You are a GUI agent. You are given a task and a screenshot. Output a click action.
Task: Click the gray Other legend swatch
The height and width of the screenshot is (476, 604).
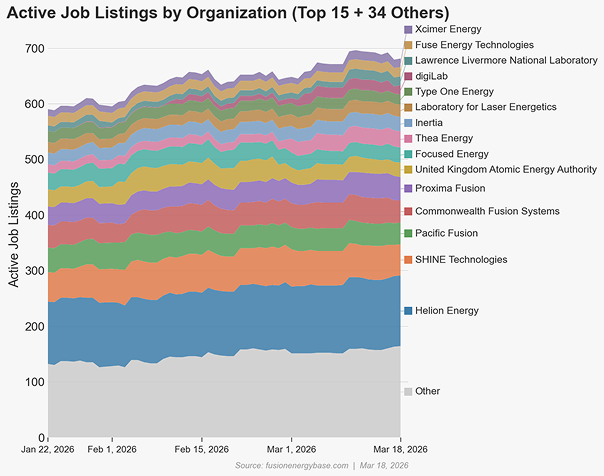(x=408, y=392)
